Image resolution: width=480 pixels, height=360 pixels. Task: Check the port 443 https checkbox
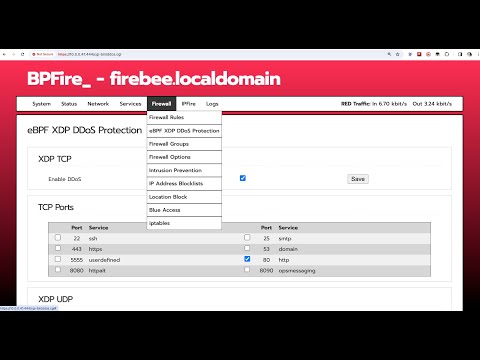click(x=58, y=248)
